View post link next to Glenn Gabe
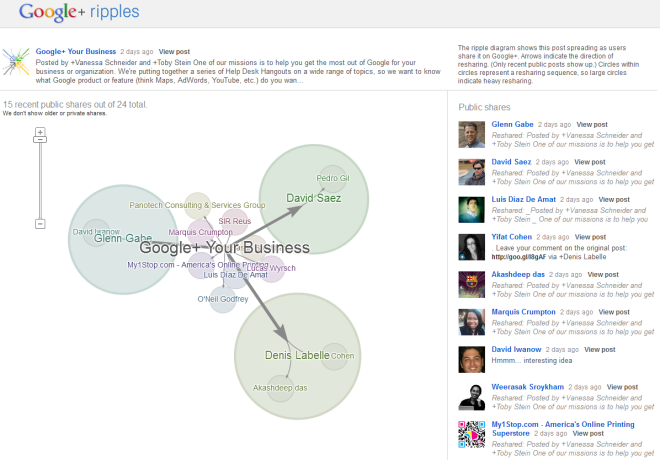660x460 pixels. [591, 124]
